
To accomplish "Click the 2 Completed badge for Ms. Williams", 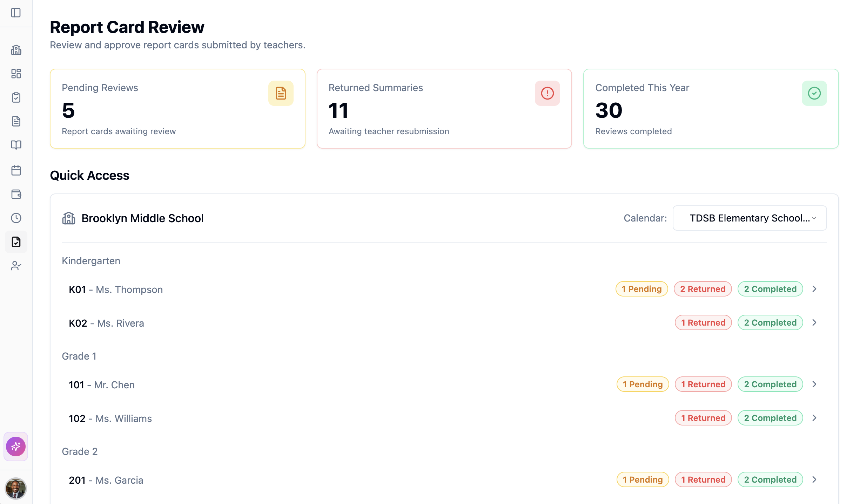I will 770,417.
